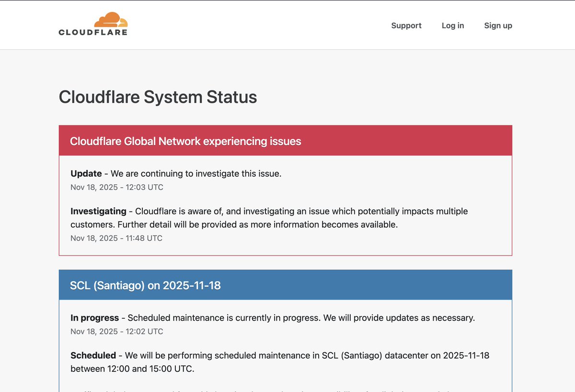The height and width of the screenshot is (392, 575).
Task: Click 'We are continuing to investigate this issue' text
Action: [196, 174]
